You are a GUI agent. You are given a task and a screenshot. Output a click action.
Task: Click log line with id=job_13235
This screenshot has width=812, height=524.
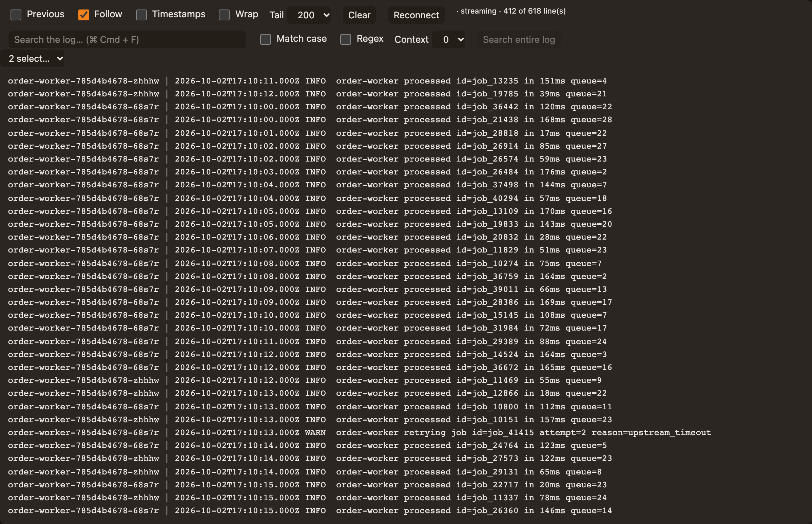[x=307, y=81]
